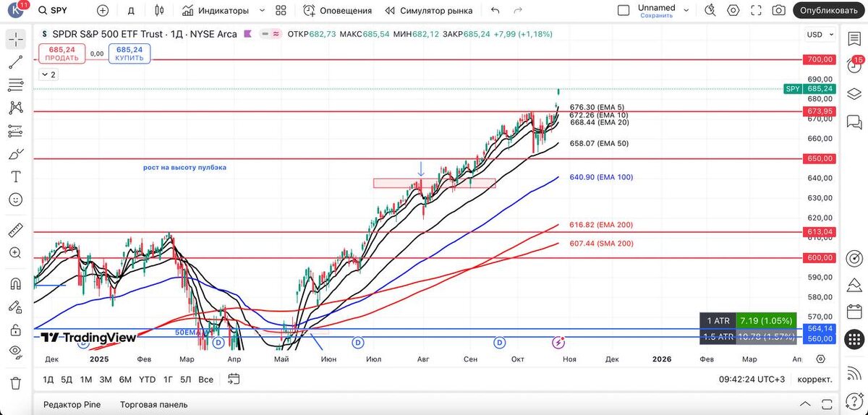Open the screener target icon in sidebar
868x415 pixels.
[x=854, y=258]
